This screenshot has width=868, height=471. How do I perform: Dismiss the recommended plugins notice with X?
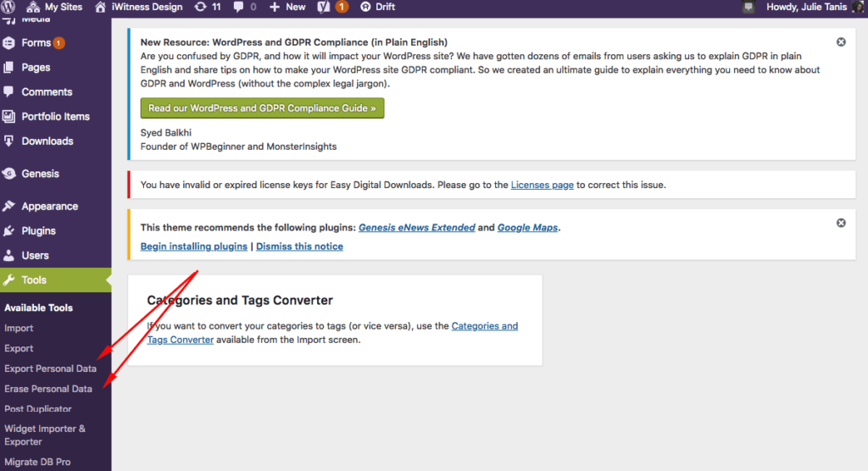[841, 223]
